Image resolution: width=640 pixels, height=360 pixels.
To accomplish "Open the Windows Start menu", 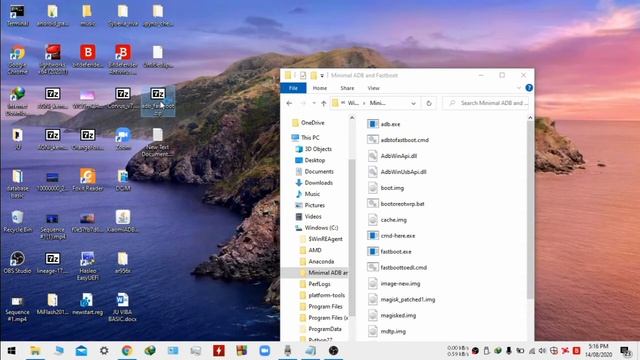I will 11,351.
